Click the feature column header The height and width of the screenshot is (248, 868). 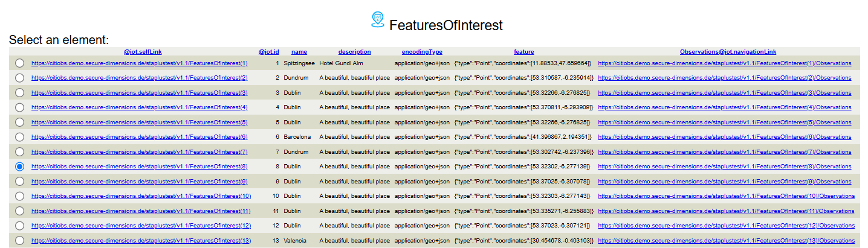point(524,52)
